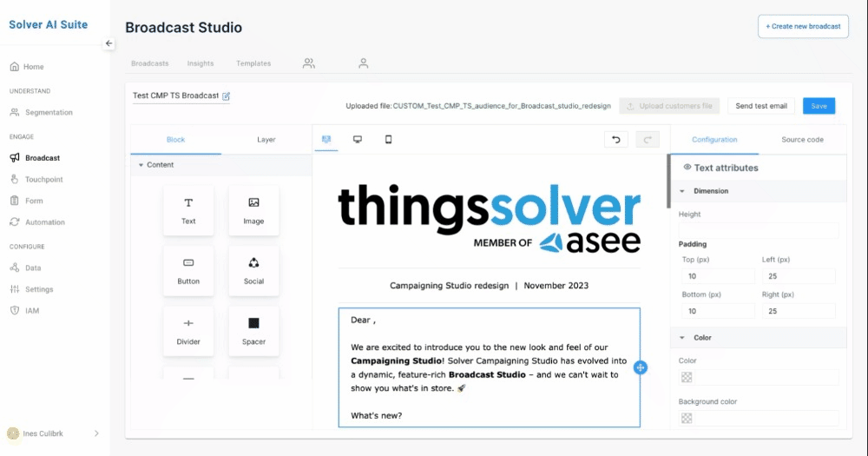Click the email canvas scrollbar
Viewport: 868px width, 456px height.
pyautogui.click(x=668, y=182)
